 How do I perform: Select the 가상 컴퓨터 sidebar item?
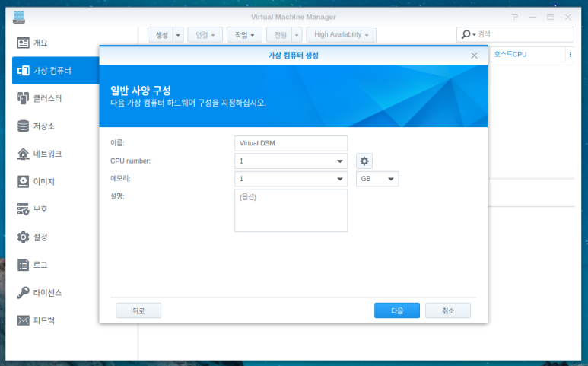coord(56,71)
